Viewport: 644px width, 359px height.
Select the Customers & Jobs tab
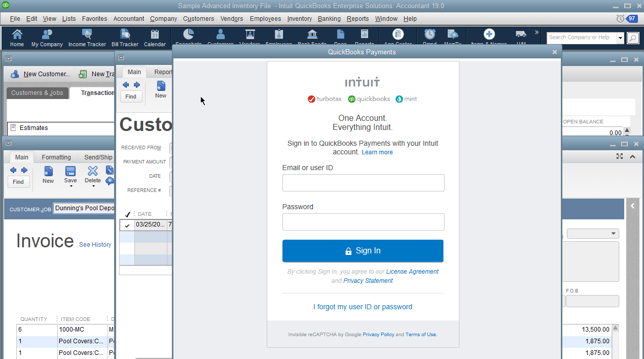pyautogui.click(x=37, y=93)
